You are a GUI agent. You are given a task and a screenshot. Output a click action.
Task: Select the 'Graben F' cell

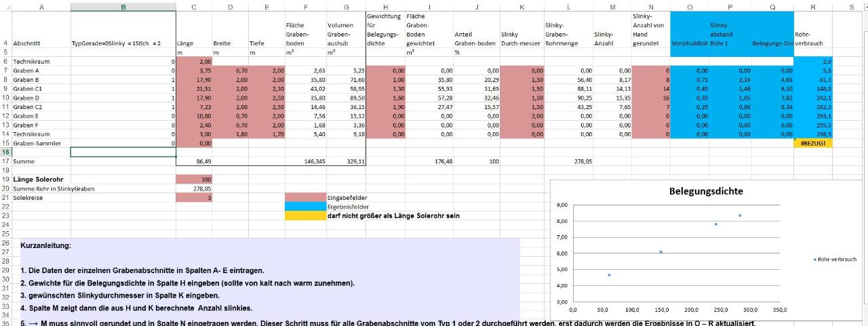(x=41, y=125)
